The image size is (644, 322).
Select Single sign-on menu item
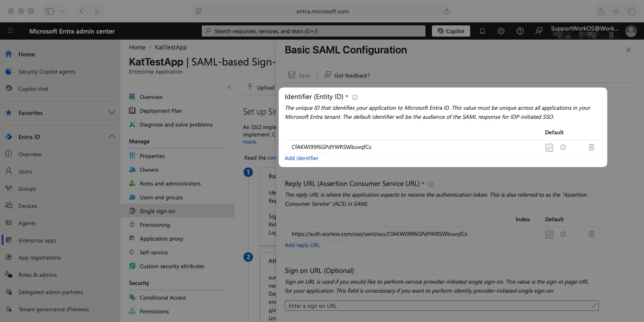tap(177, 211)
